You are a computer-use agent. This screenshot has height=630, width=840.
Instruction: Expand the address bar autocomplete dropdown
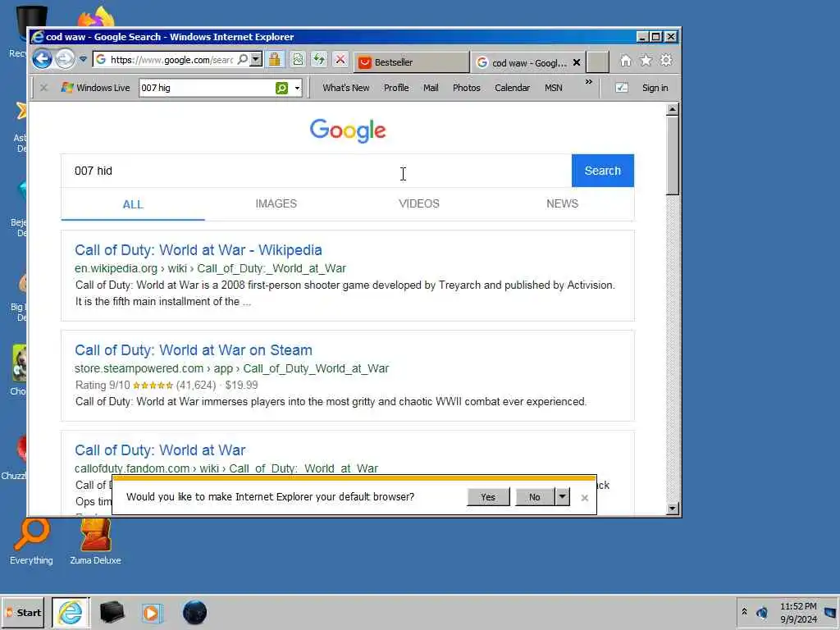[256, 59]
